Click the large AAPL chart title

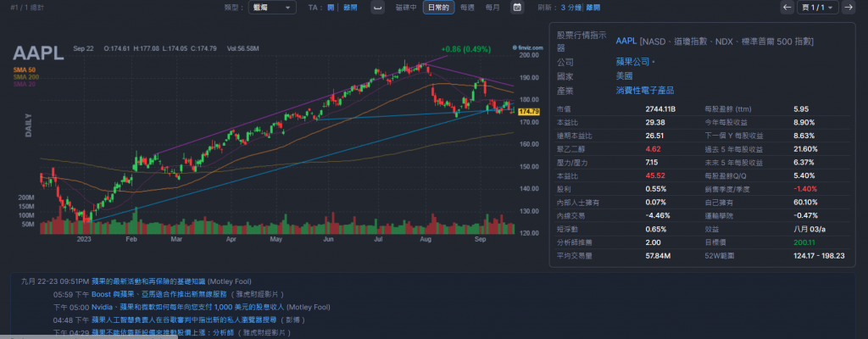click(39, 53)
